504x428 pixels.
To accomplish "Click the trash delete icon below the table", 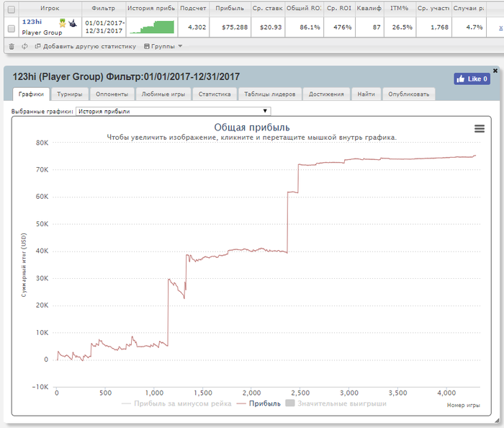I will point(12,47).
